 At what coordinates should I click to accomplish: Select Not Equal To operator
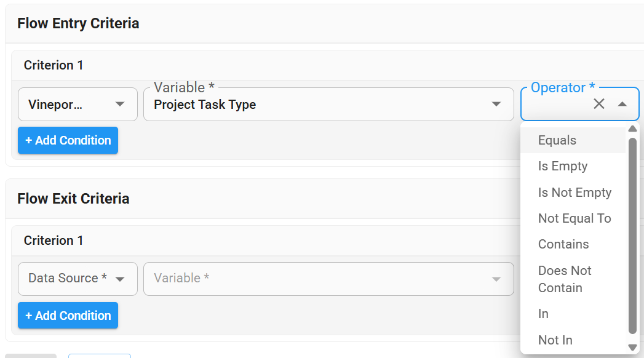574,218
